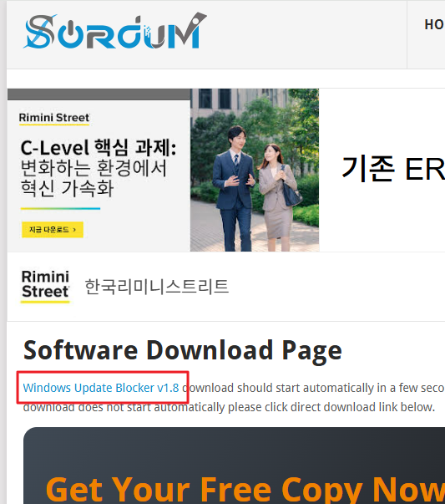
Task: Click the gray bar atop the Rimini ad
Action: (x=99, y=94)
